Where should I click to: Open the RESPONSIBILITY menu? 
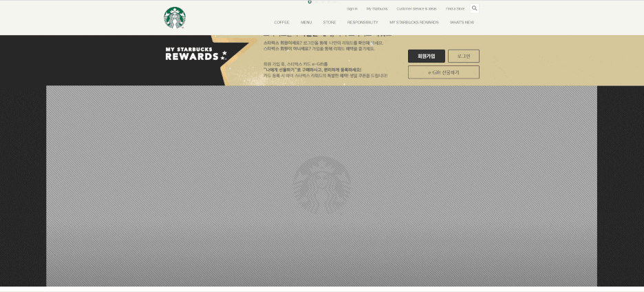[363, 23]
